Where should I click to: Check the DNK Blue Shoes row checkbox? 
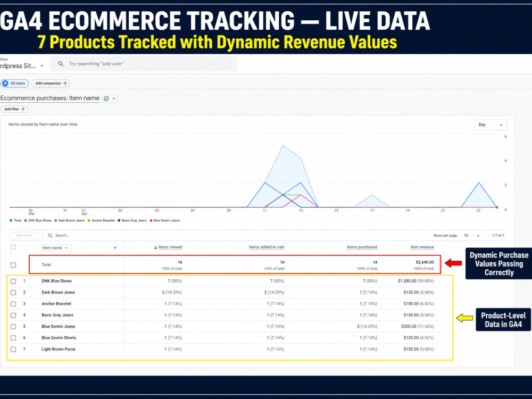(x=13, y=281)
